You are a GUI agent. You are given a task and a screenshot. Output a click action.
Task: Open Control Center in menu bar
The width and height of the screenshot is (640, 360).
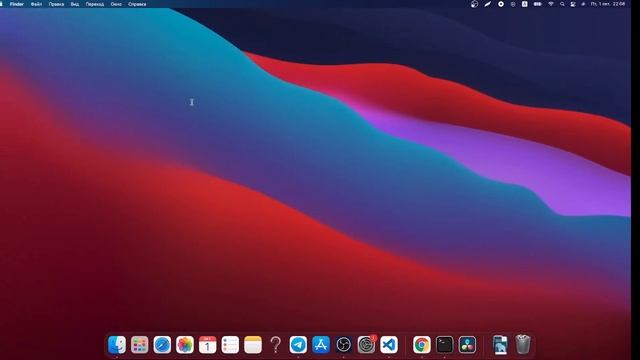pyautogui.click(x=573, y=4)
